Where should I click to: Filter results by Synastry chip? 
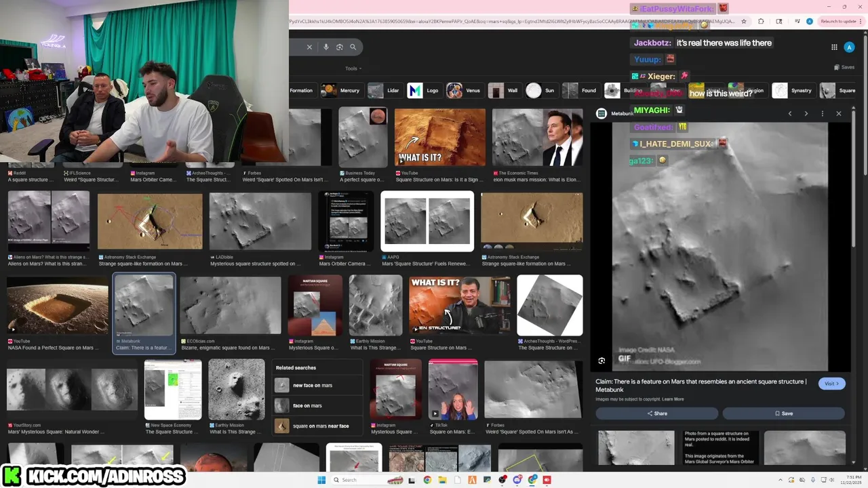793,90
